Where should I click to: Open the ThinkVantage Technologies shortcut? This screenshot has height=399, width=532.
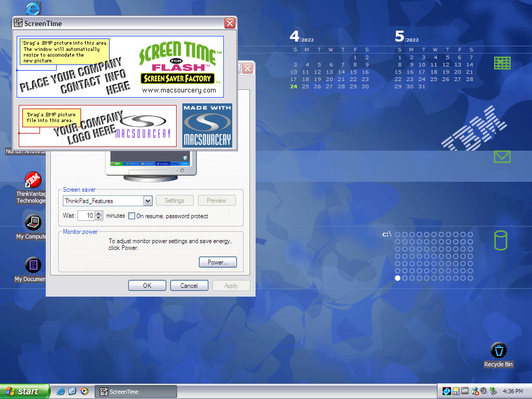click(33, 181)
